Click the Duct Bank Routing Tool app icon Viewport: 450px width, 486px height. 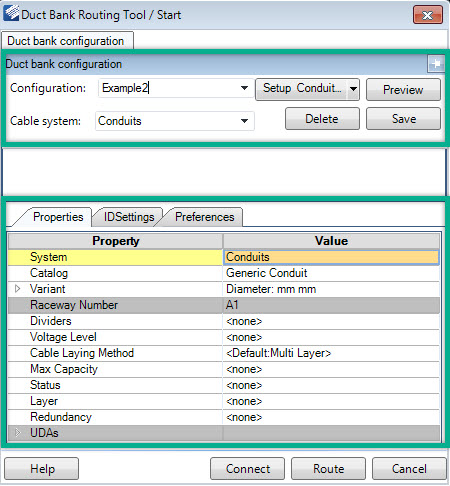point(11,13)
